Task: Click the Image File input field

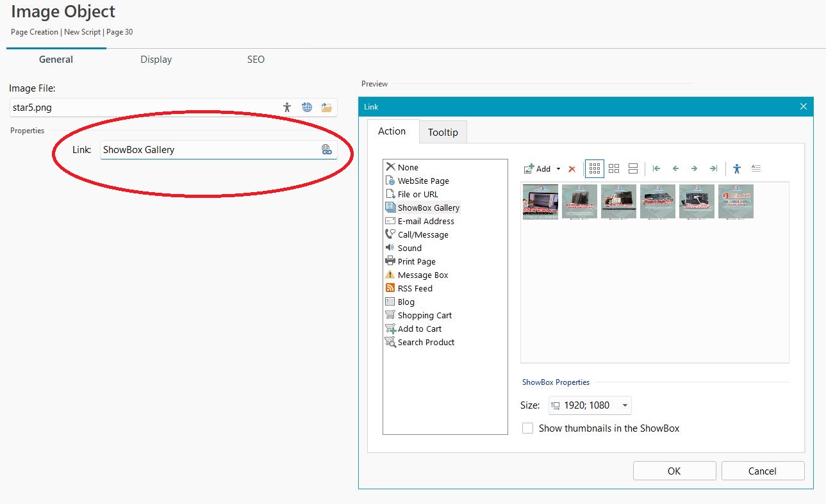Action: [144, 108]
